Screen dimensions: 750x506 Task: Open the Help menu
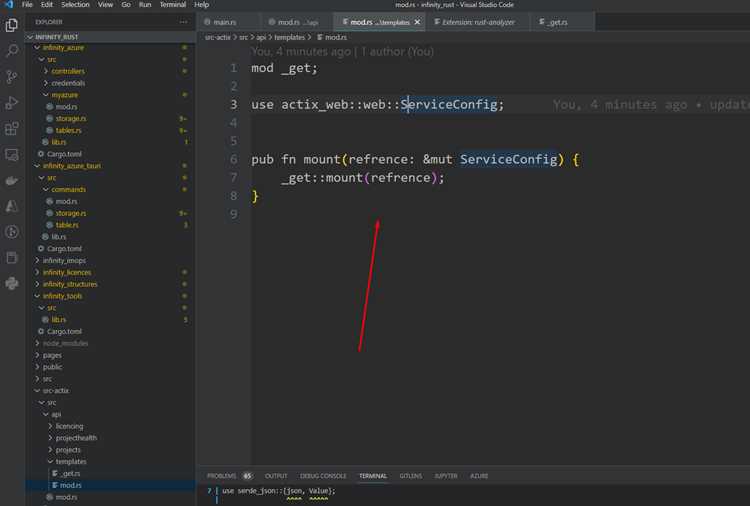(x=201, y=4)
